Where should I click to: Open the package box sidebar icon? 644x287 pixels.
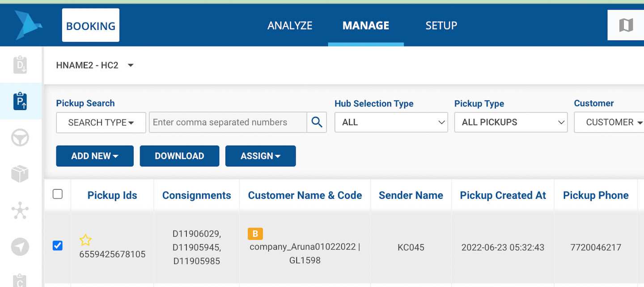[20, 174]
